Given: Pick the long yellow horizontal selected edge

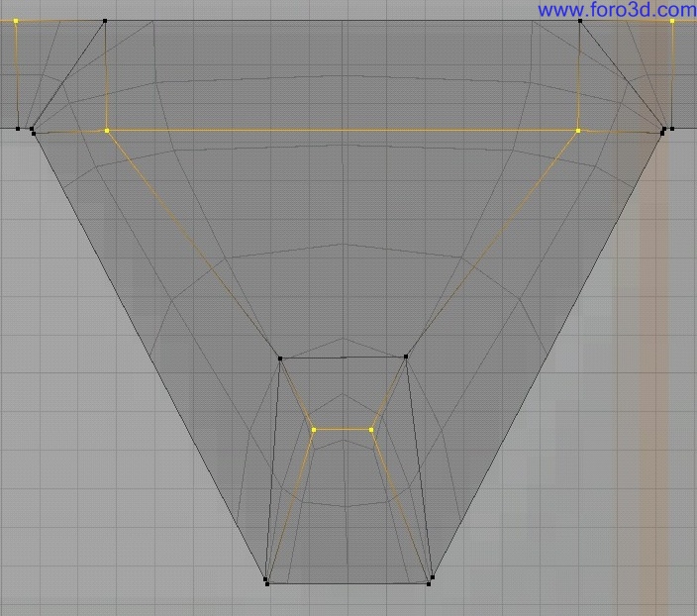Looking at the screenshot, I should tap(343, 131).
